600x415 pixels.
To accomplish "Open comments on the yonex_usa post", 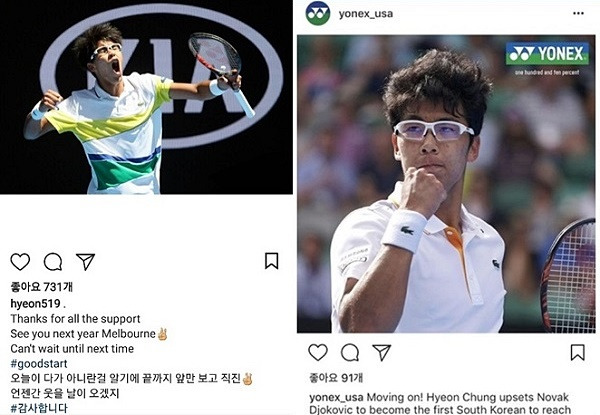I will tap(350, 352).
